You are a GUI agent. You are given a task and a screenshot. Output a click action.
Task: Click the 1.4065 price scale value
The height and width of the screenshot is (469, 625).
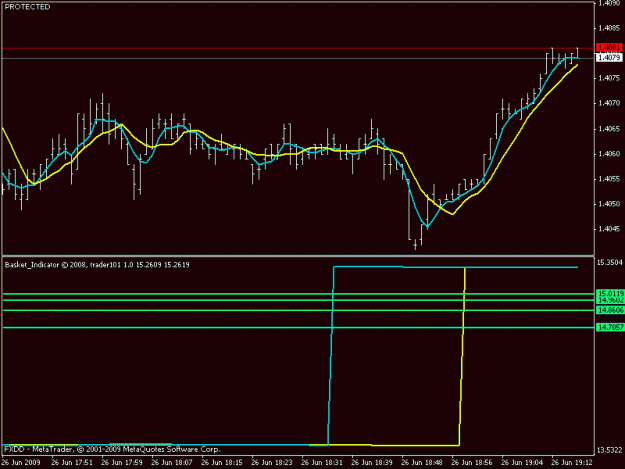pos(610,129)
